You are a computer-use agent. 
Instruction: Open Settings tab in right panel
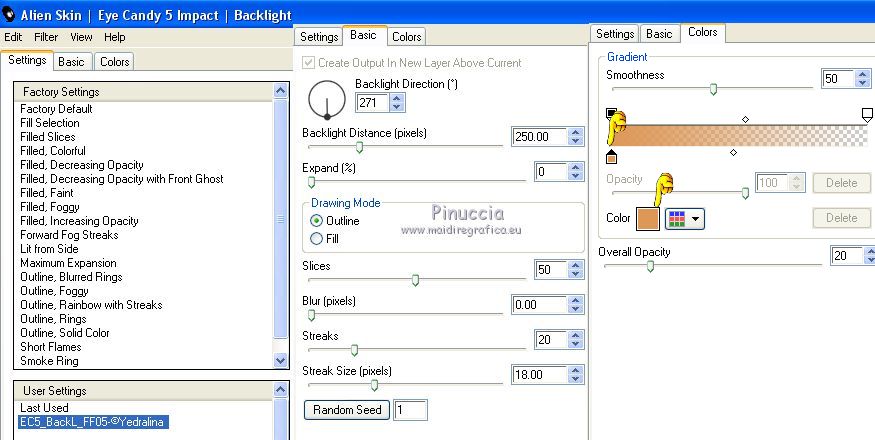[614, 34]
